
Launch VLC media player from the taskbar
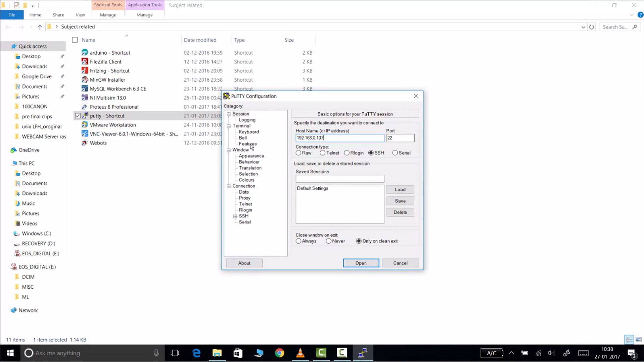point(300,353)
